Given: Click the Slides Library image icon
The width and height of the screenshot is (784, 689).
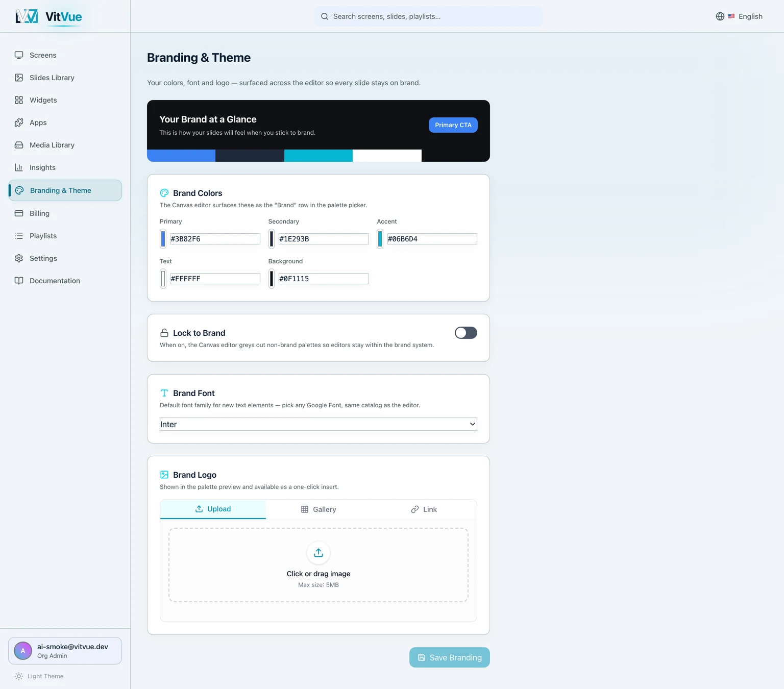Looking at the screenshot, I should tap(19, 78).
